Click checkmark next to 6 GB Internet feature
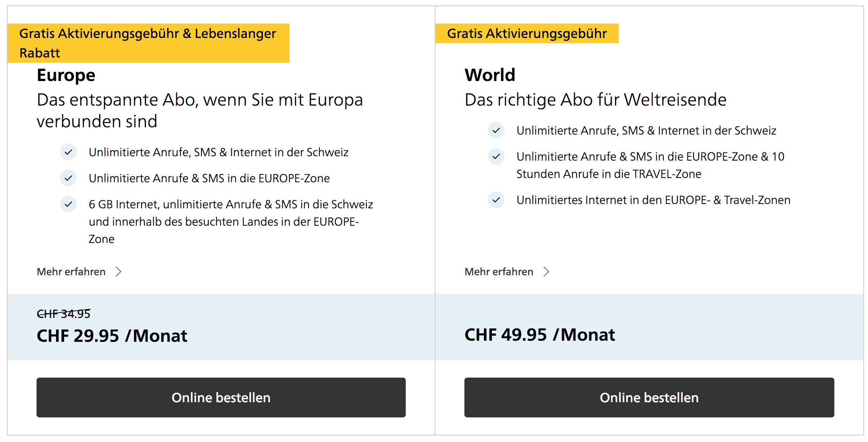This screenshot has height=442, width=868. 68,204
